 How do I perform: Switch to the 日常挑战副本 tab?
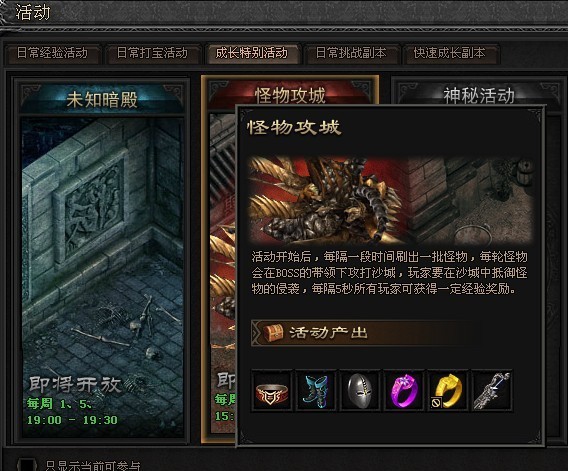(x=352, y=53)
